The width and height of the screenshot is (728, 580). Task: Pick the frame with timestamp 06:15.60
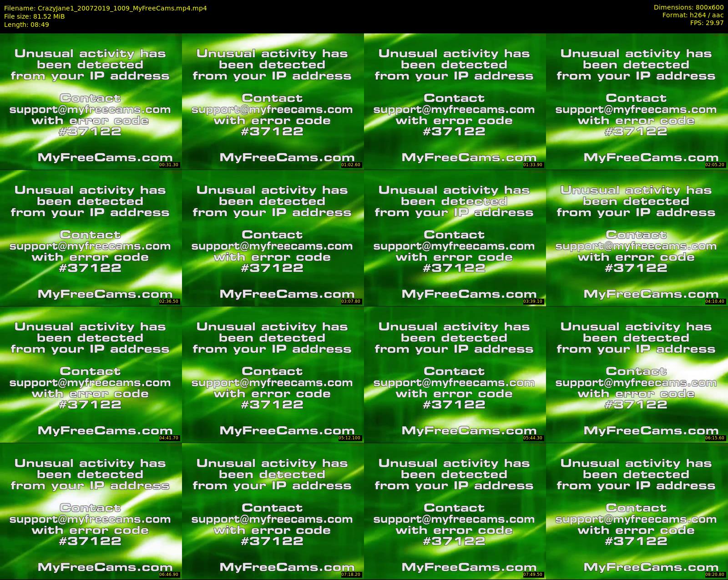[x=637, y=374]
